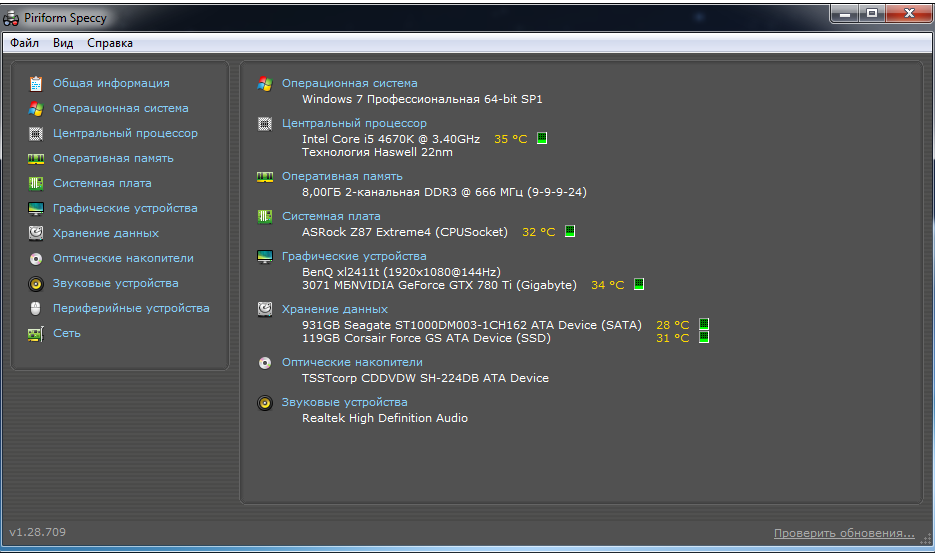Click the speaker icon beside sidebar Звуковые устройства
Image resolution: width=935 pixels, height=553 pixels.
[36, 284]
